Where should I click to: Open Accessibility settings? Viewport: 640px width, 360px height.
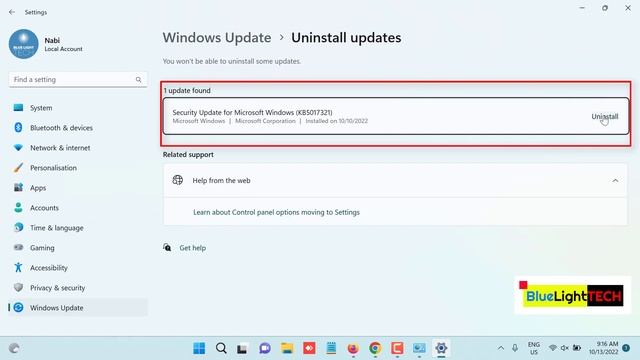pos(78,268)
